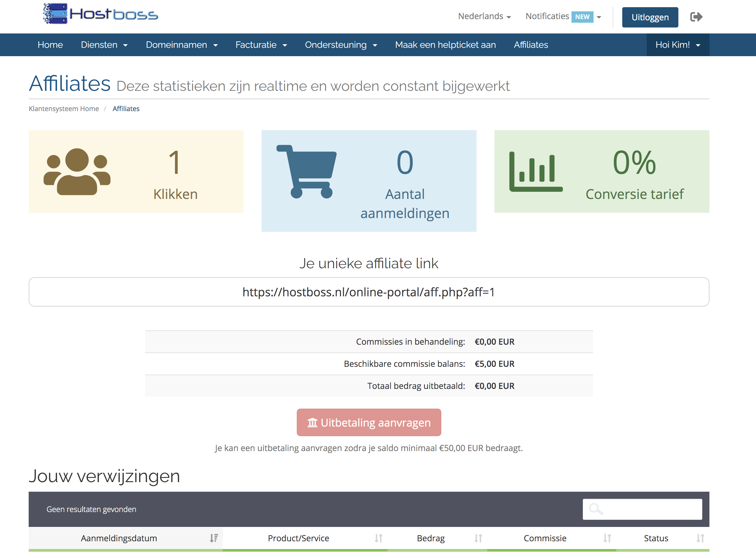Open the Nederlands language dropdown
The image size is (756, 558).
click(484, 16)
